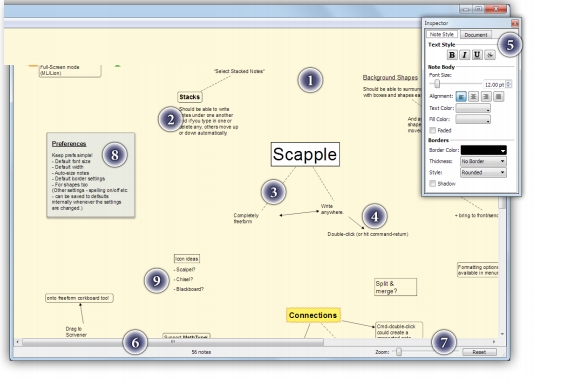Viewport: 568px width, 383px height.
Task: Select the 'Double-click (or hit command-return)' note
Action: tap(368, 234)
